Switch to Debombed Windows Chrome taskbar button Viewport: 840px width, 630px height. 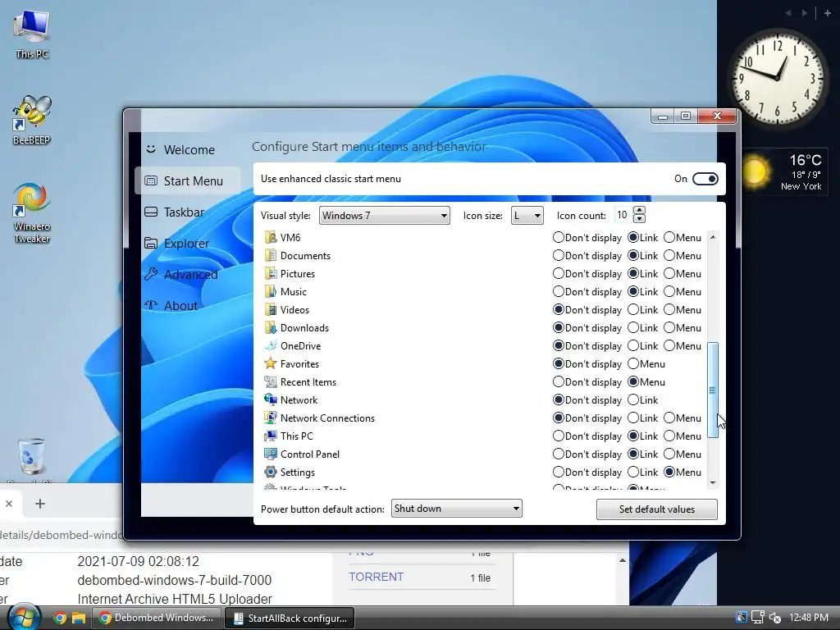click(x=157, y=618)
